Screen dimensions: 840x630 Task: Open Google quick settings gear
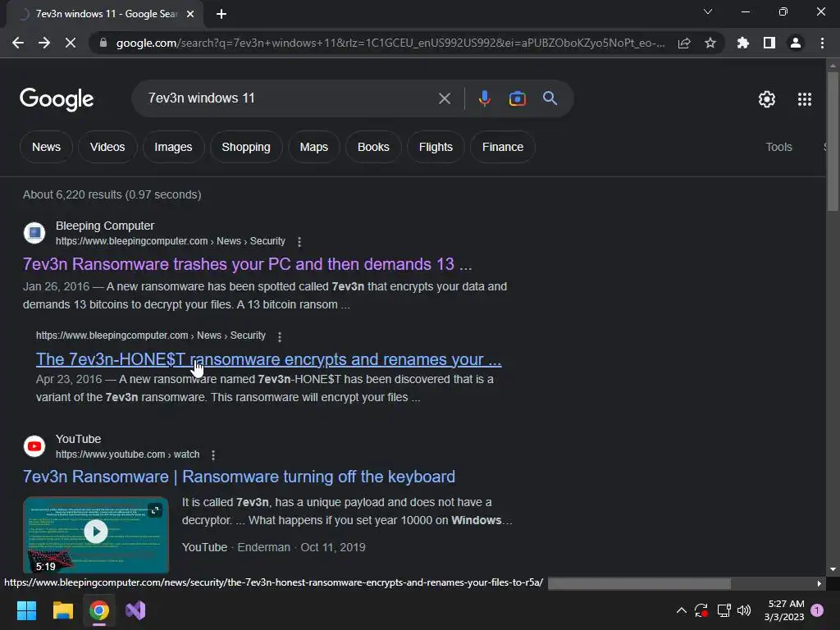point(767,99)
